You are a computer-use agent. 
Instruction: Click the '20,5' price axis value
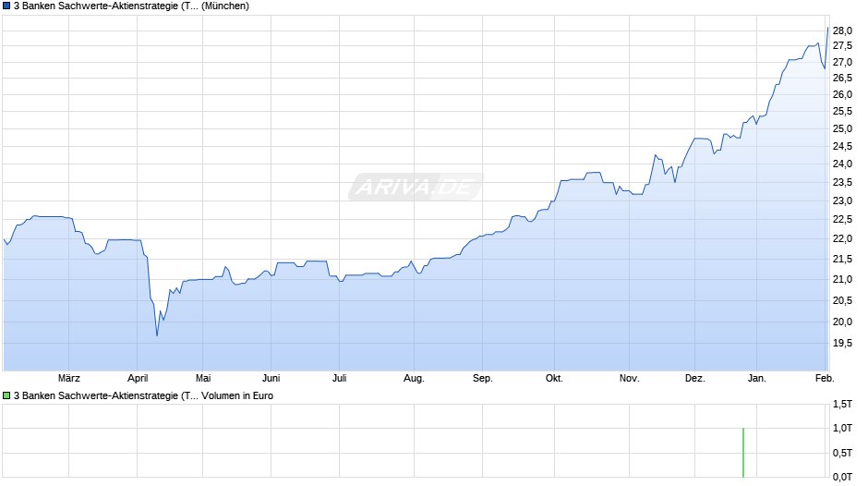842,301
